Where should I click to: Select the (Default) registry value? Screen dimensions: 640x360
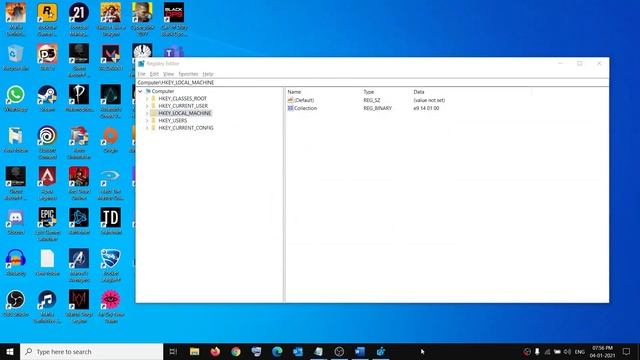(x=304, y=100)
